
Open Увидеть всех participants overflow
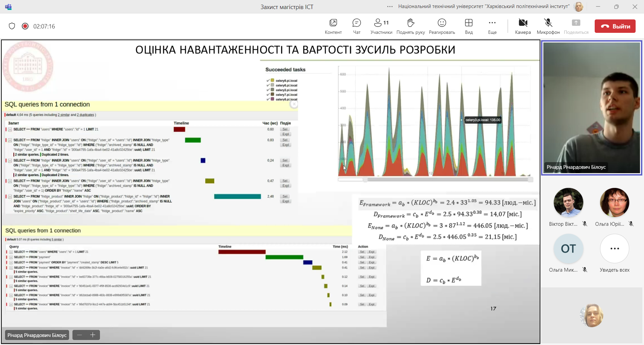point(614,249)
